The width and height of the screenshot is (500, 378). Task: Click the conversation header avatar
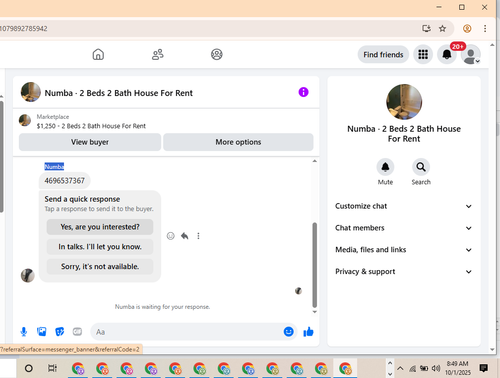(x=31, y=92)
